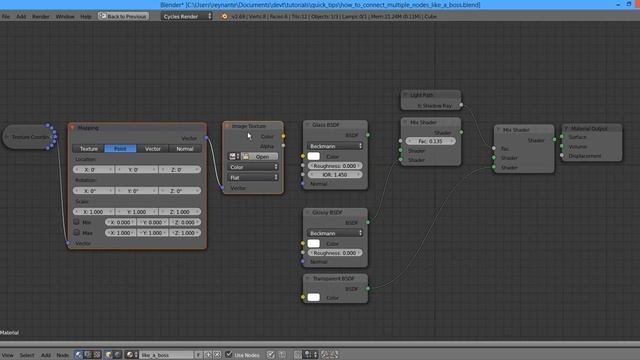
Task: Click Mix Shader Fac 0.335 slider
Action: [431, 141]
